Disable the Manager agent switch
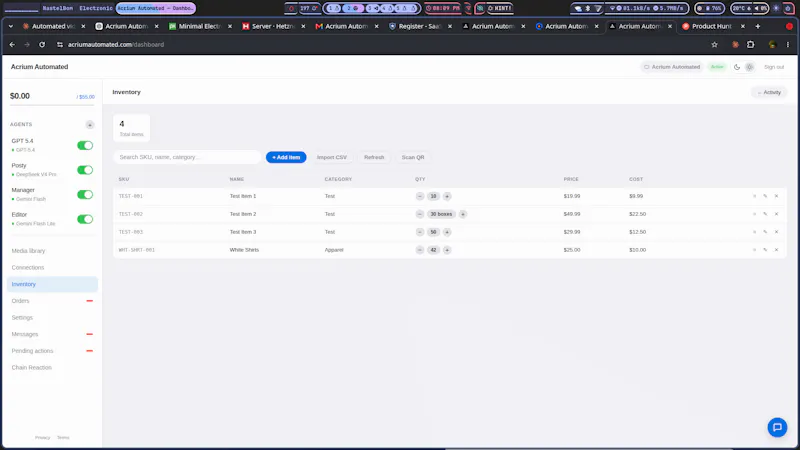 tap(85, 194)
